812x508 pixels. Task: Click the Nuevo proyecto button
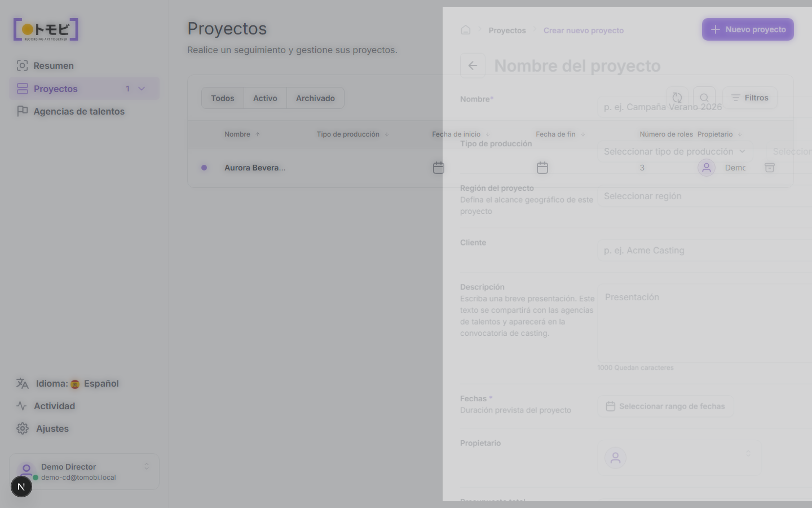point(748,29)
